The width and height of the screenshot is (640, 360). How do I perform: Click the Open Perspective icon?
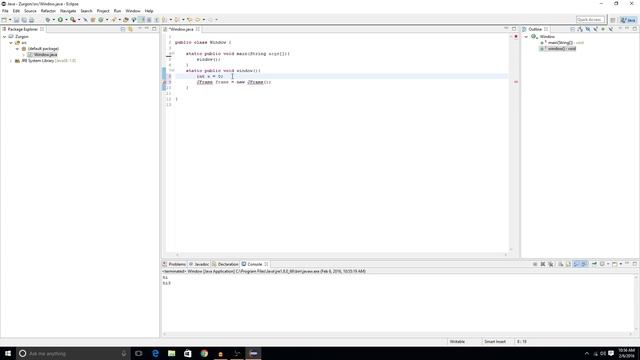coord(613,20)
